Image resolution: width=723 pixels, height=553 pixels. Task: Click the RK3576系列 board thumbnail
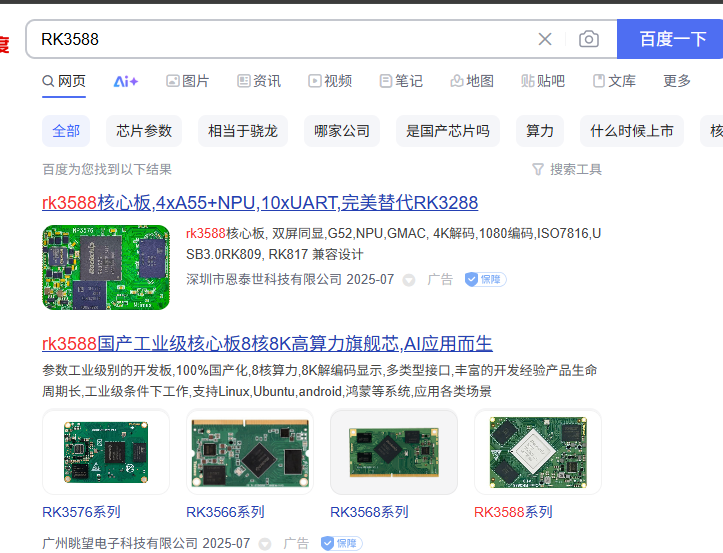pyautogui.click(x=106, y=452)
